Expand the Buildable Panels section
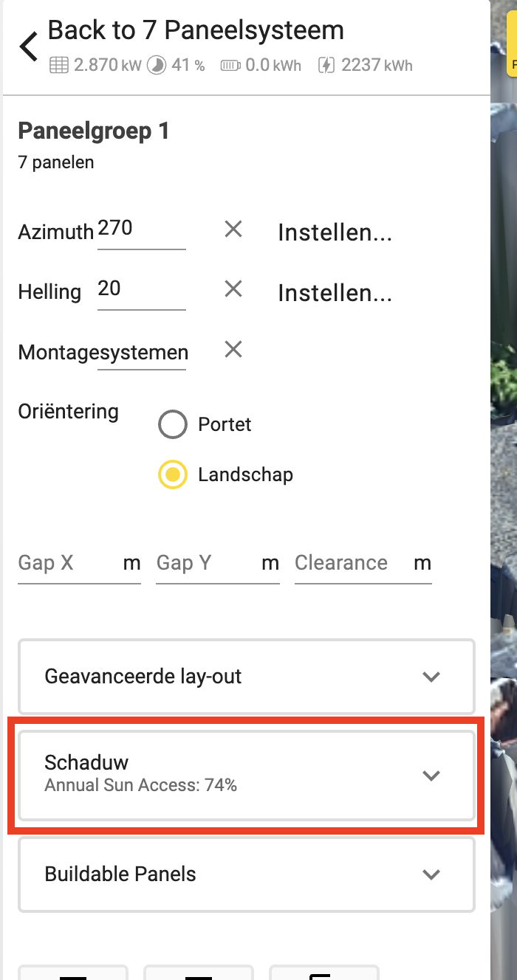 (x=246, y=874)
